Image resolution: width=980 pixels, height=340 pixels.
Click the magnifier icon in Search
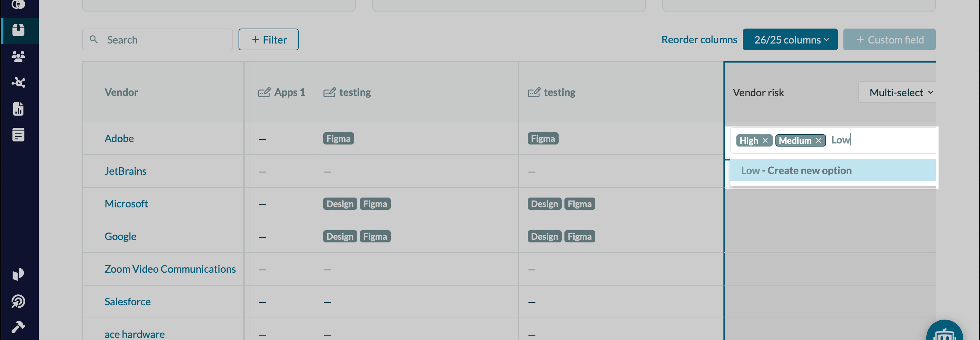(93, 39)
